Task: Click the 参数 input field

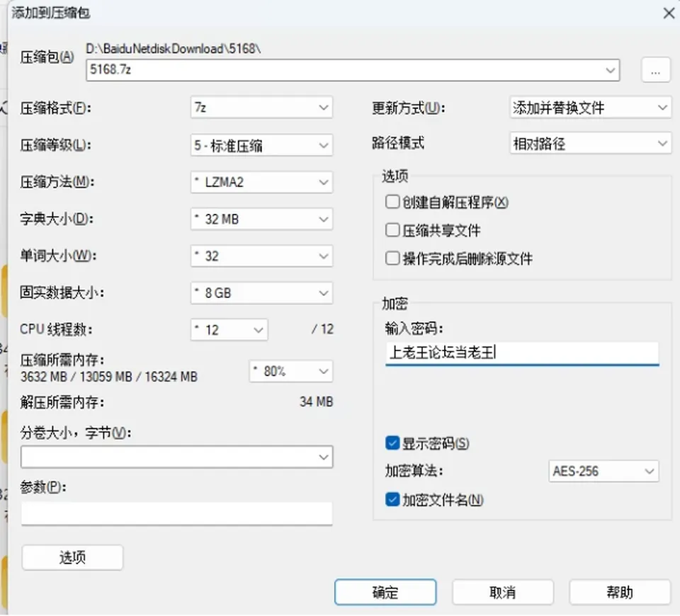Action: [x=176, y=513]
